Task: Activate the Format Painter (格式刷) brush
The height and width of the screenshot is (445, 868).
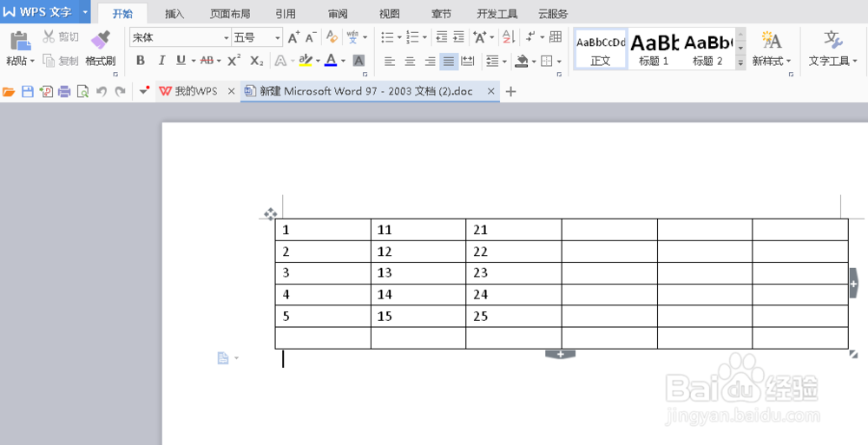Action: pyautogui.click(x=100, y=48)
